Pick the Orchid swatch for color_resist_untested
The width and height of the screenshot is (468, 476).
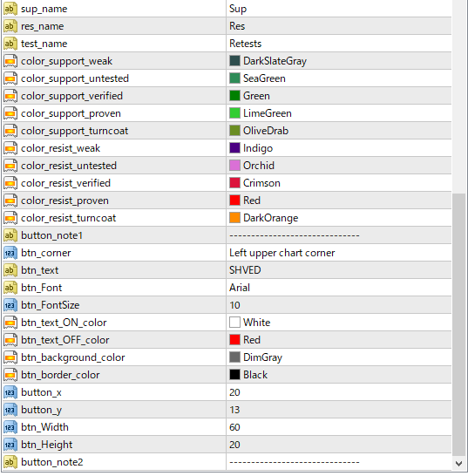pyautogui.click(x=234, y=166)
